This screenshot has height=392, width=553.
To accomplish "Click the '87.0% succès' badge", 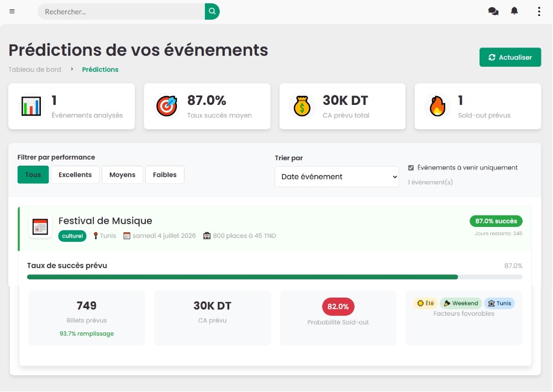I will click(x=496, y=221).
